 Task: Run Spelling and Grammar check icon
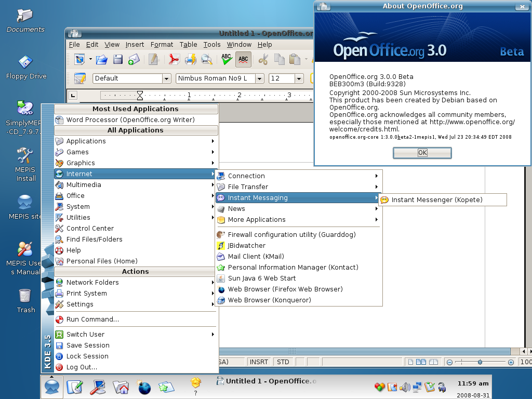coord(227,59)
